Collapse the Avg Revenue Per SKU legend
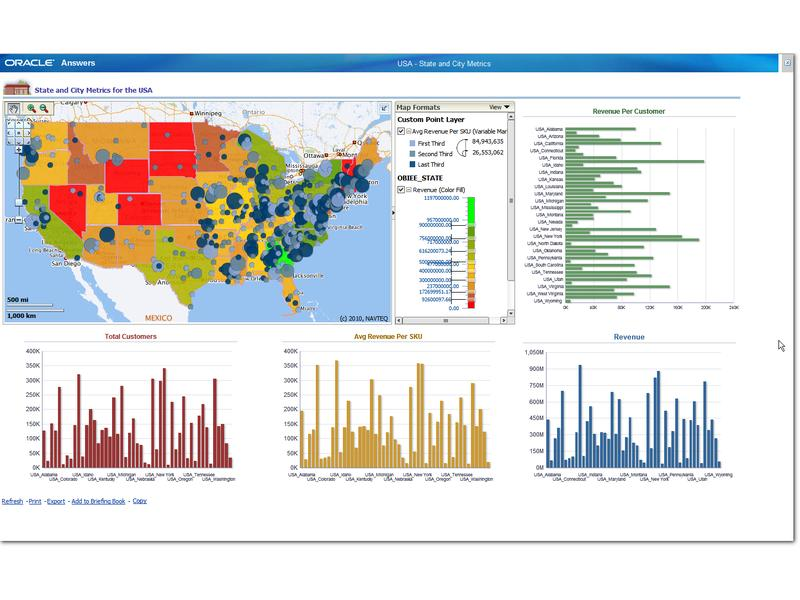Image resolution: width=800 pixels, height=600 pixels. (409, 131)
